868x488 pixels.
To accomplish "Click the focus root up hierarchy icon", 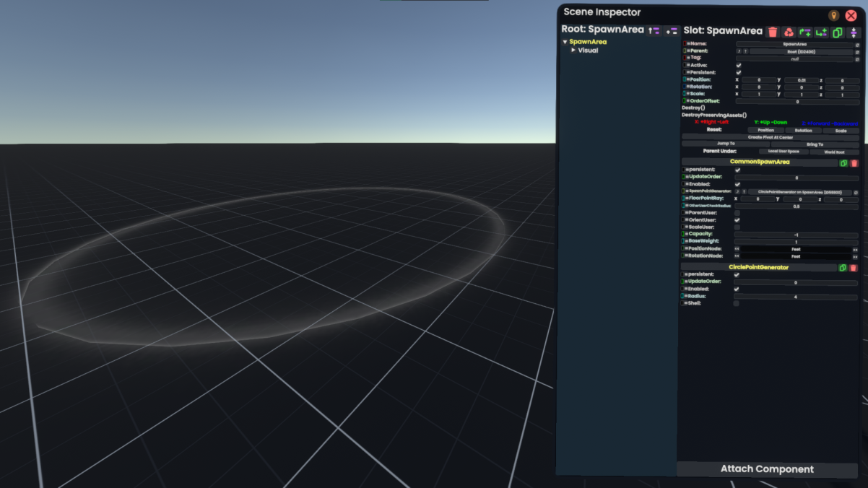I will tap(654, 30).
